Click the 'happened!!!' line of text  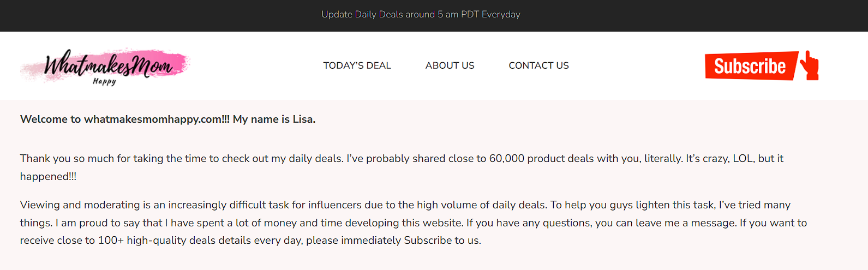(x=48, y=177)
